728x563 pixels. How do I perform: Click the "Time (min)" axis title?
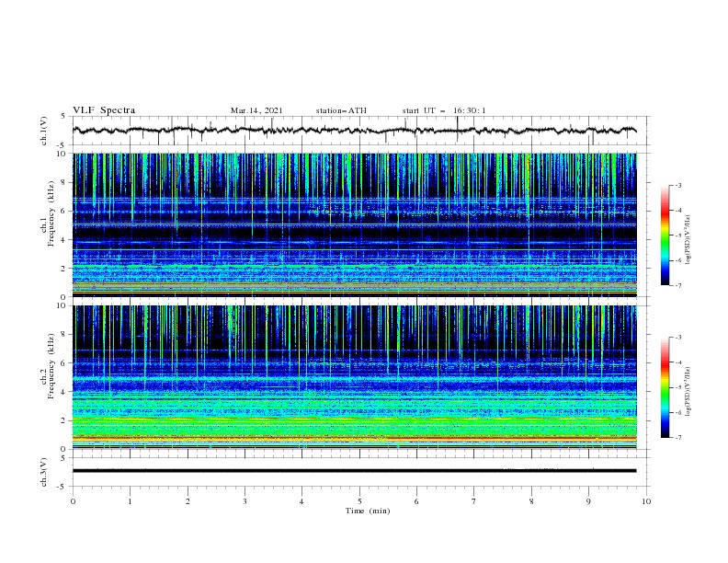368,511
